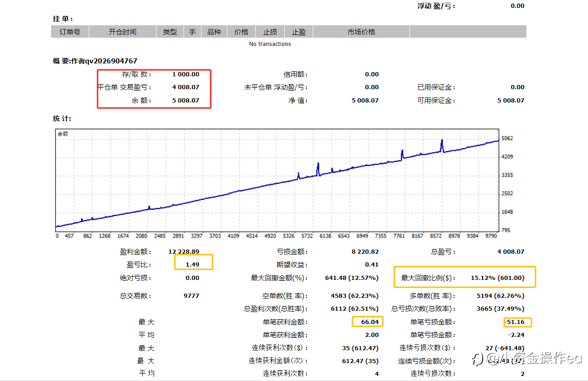Image resolution: width=588 pixels, height=381 pixels.
Task: Select the 'No transactions' text
Action: click(x=270, y=44)
